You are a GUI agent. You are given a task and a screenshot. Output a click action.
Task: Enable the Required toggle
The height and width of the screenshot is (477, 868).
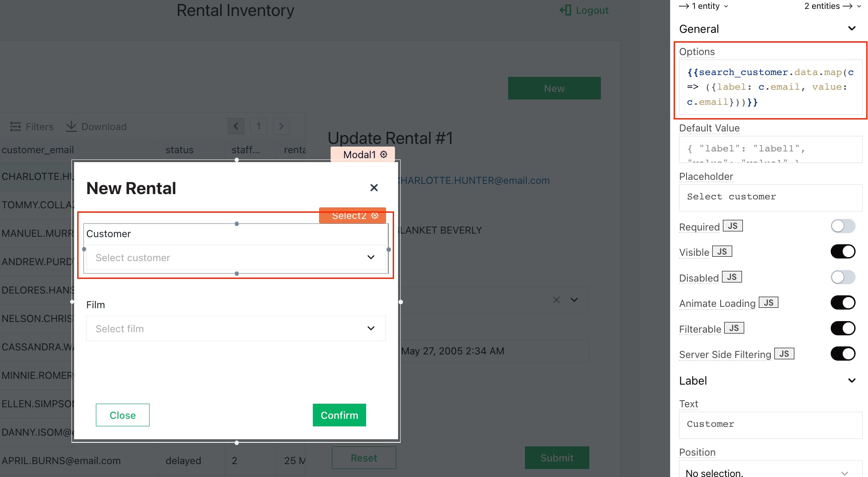[843, 226]
